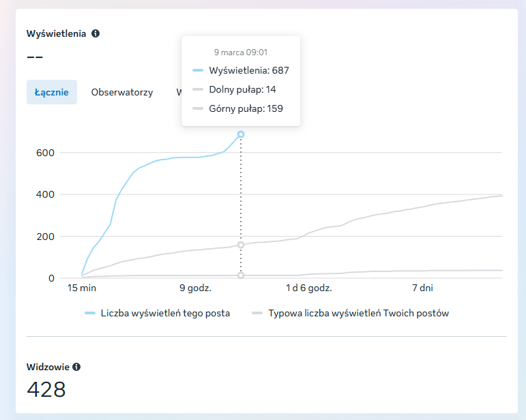Select the Łącznie tab
Screen dimensions: 526x420
52,92
